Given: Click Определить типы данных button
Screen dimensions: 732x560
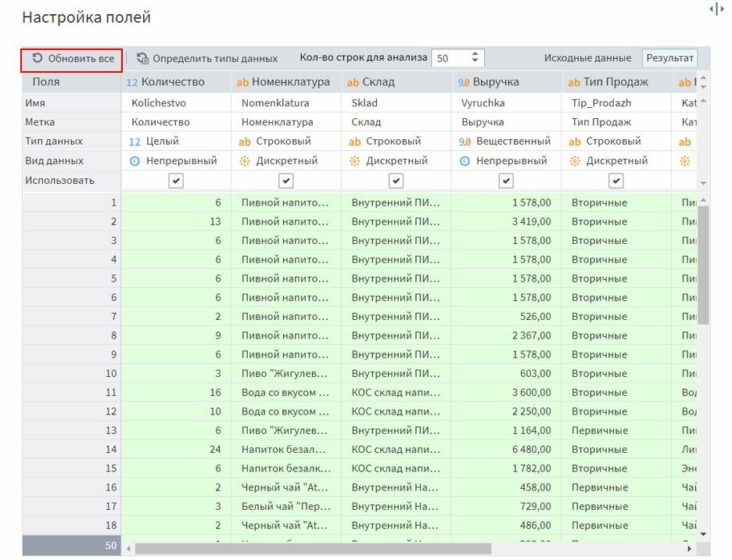Looking at the screenshot, I should pyautogui.click(x=206, y=59).
